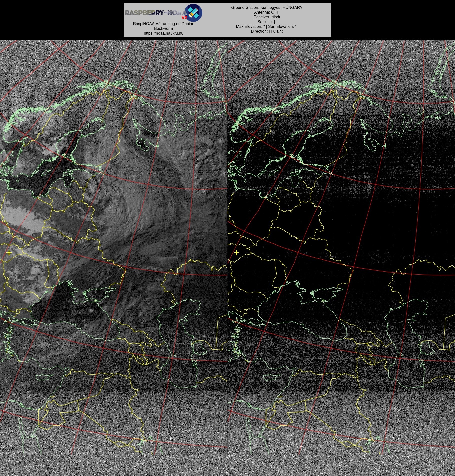The image size is (455, 476).
Task: Click the right infrared-channel satellite image
Action: [x=341, y=258]
